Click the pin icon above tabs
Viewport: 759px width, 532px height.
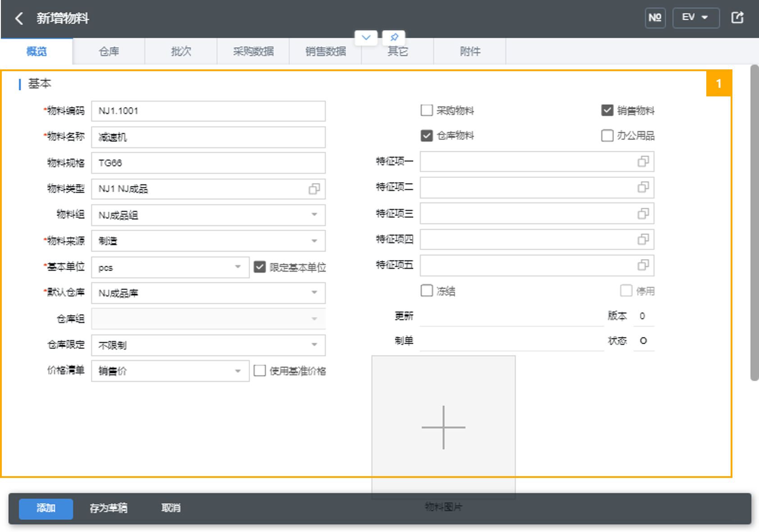[394, 37]
